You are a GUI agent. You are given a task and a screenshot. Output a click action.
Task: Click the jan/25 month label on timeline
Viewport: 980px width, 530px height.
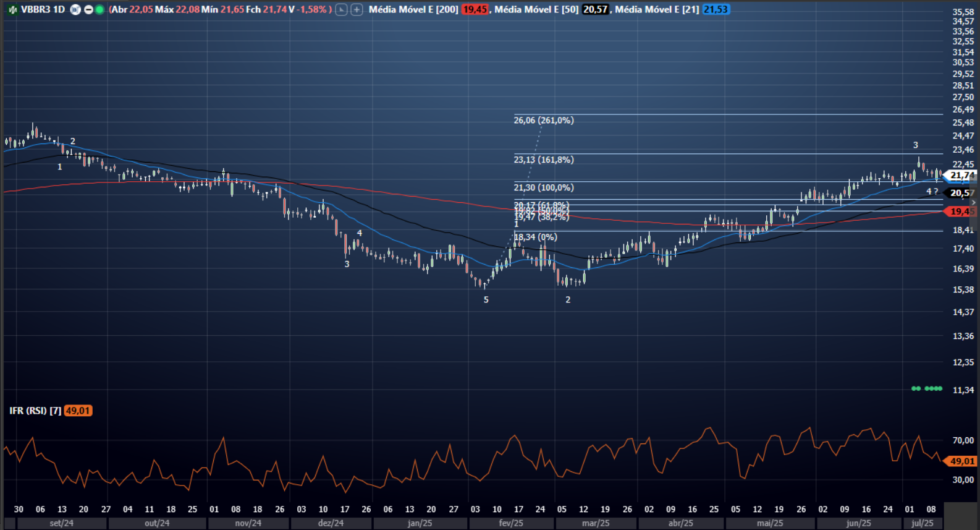(x=420, y=523)
